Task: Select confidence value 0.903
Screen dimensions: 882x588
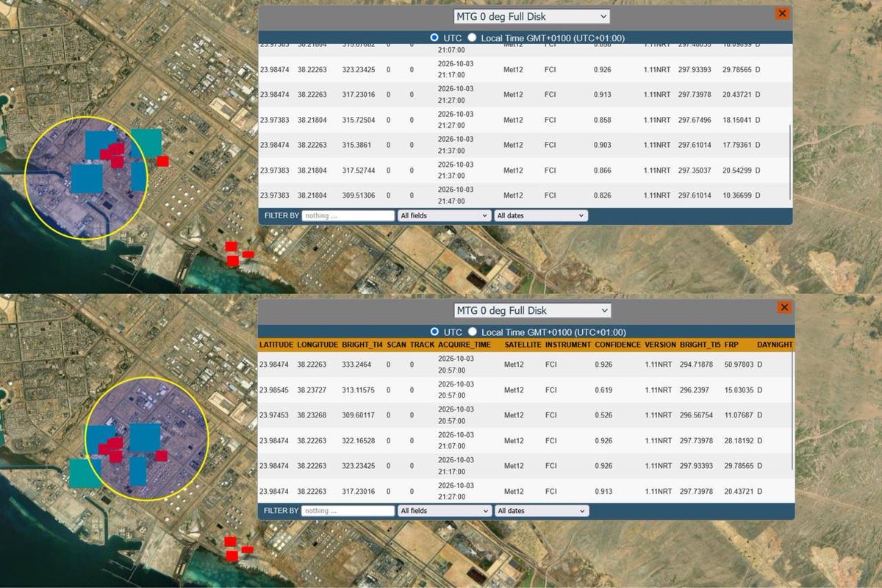Action: (x=603, y=145)
